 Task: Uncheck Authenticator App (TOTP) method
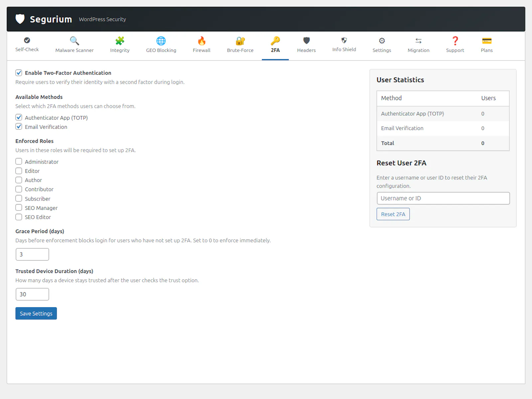click(19, 117)
